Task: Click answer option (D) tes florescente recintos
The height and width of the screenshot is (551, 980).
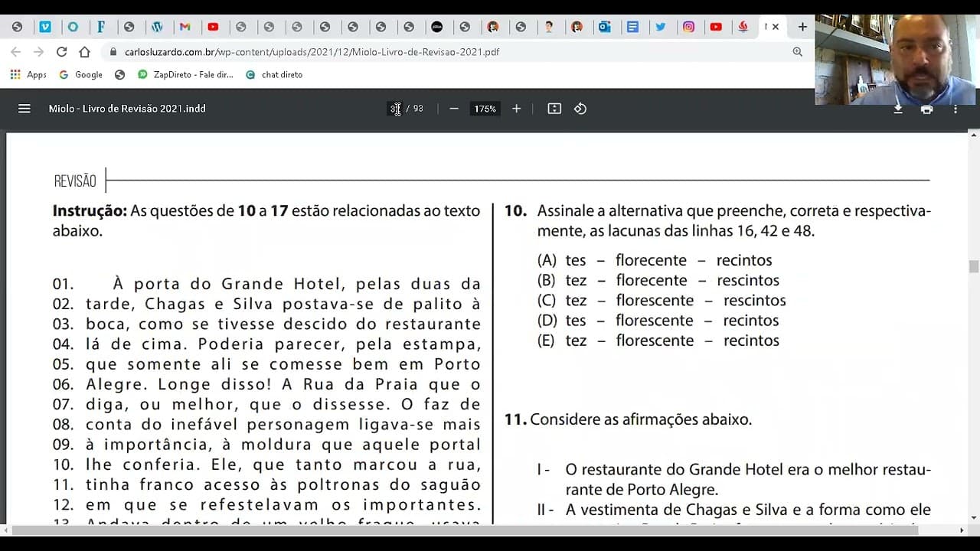Action: tap(658, 320)
